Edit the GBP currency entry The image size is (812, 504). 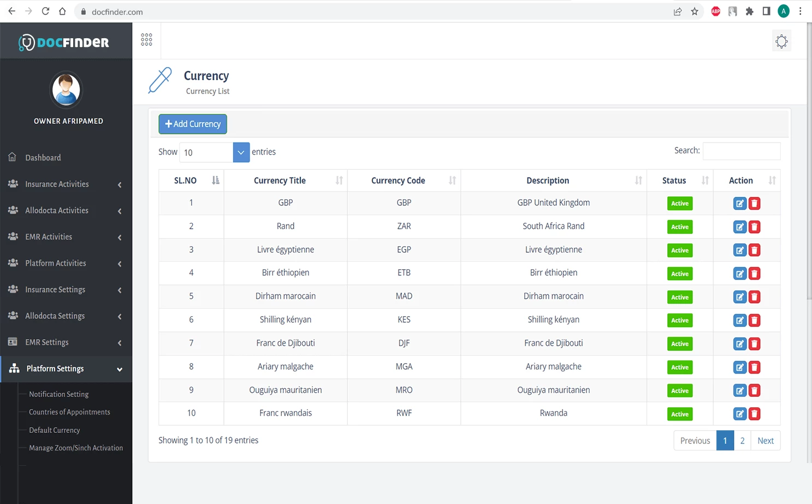pyautogui.click(x=740, y=203)
